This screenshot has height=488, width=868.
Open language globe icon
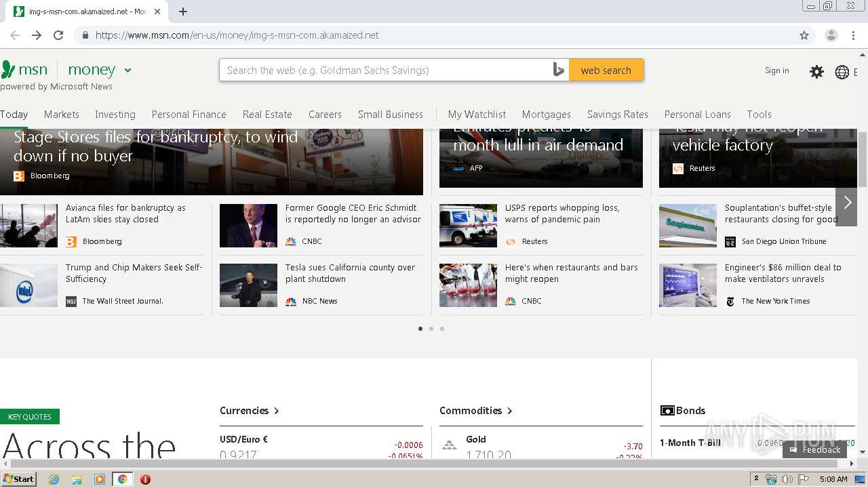[x=842, y=72]
